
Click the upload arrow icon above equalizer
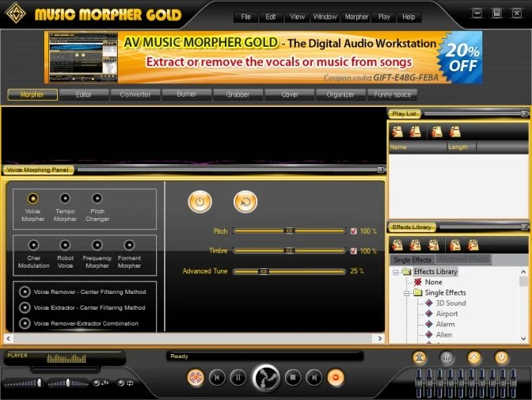point(420,357)
